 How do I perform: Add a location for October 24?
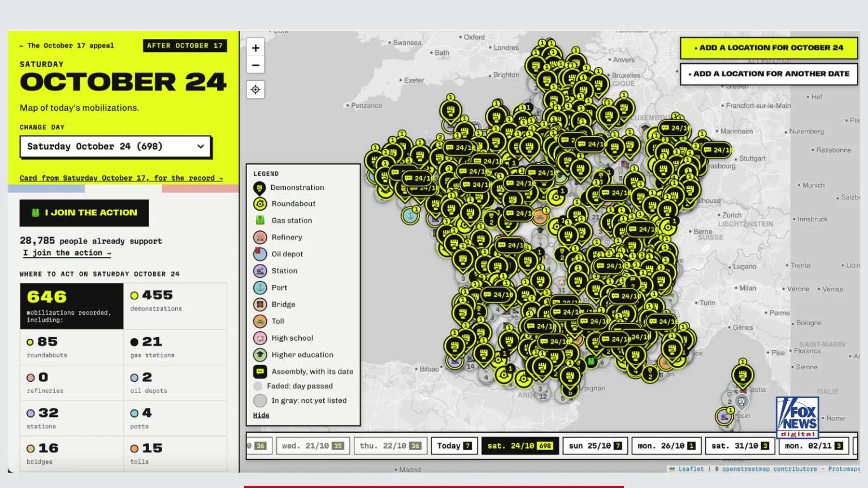tap(769, 48)
